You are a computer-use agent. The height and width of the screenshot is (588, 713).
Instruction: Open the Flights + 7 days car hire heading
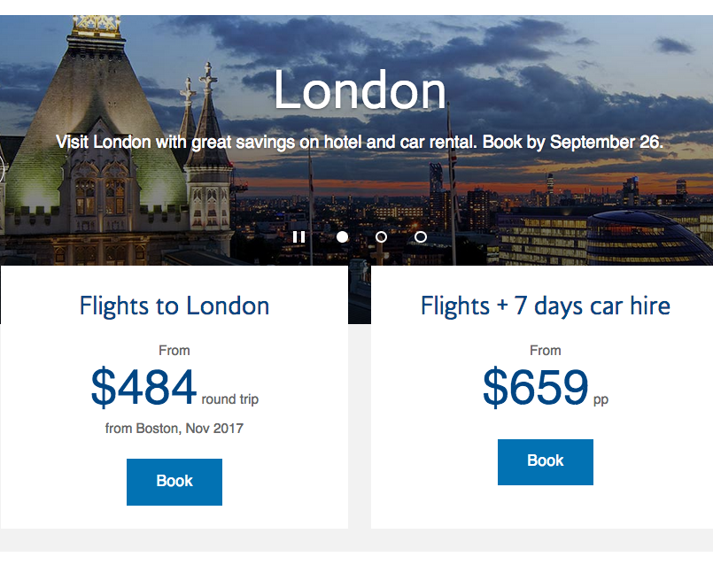(x=545, y=306)
